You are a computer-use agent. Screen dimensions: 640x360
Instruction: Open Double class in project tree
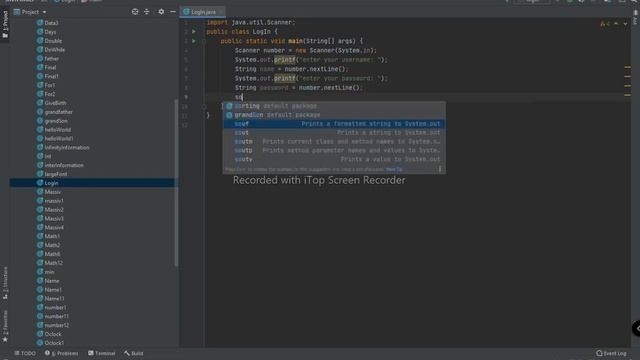(x=53, y=41)
